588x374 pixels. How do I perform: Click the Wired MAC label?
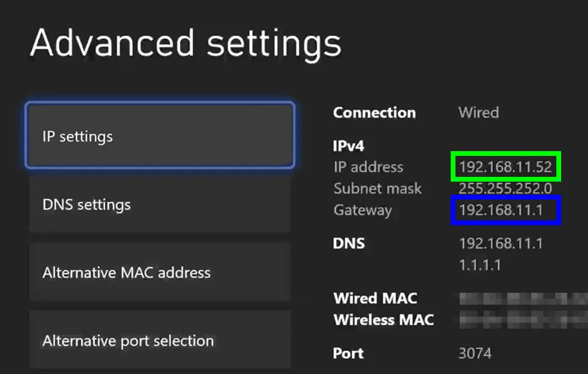click(374, 298)
